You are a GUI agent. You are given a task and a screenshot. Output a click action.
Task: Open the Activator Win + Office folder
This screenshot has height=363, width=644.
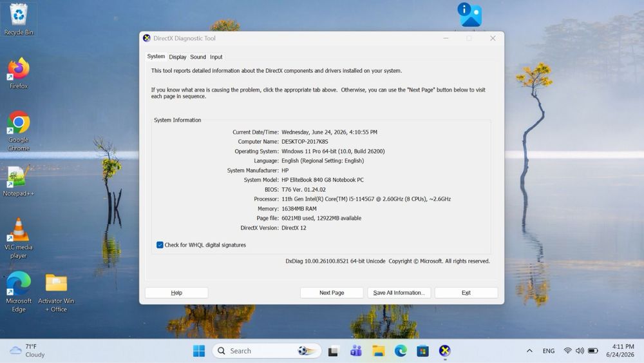[56, 292]
